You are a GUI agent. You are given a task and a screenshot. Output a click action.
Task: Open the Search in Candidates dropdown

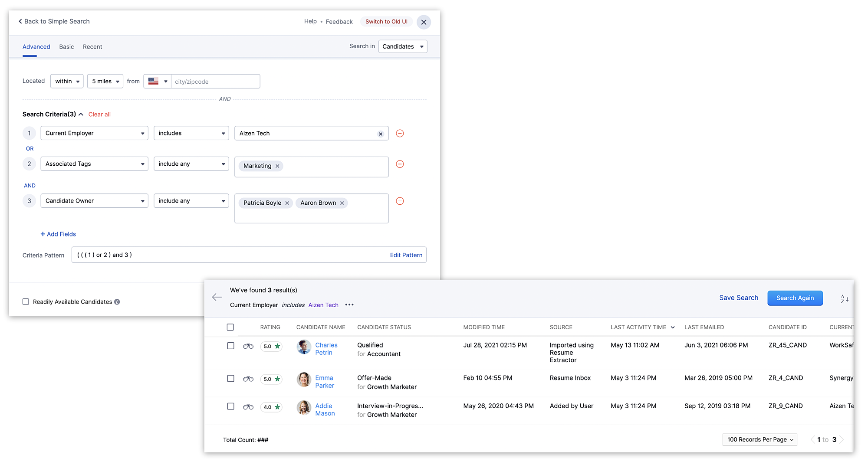[402, 47]
